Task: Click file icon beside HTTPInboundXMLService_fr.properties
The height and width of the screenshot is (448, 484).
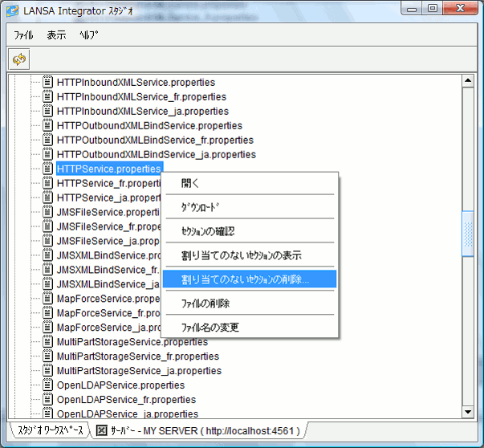Action: point(47,96)
